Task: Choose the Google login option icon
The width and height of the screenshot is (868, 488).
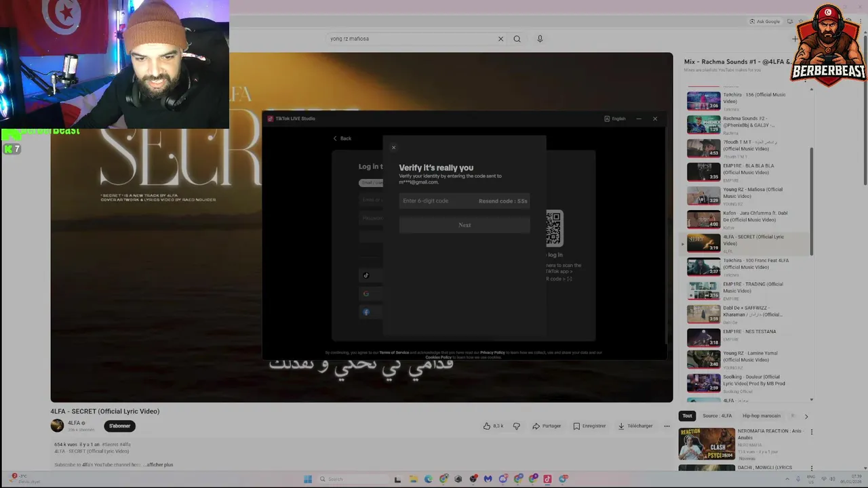Action: point(366,293)
